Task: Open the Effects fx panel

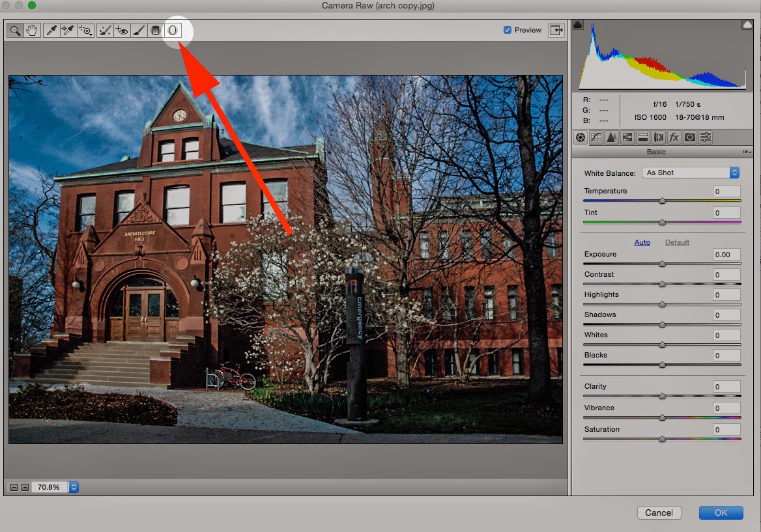Action: pos(674,137)
